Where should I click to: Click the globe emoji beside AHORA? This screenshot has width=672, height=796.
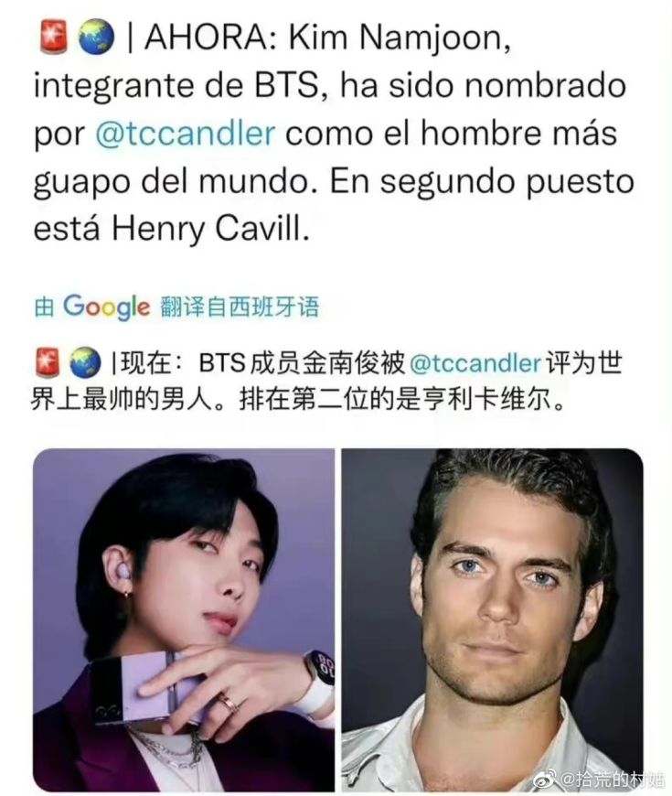pos(96,38)
